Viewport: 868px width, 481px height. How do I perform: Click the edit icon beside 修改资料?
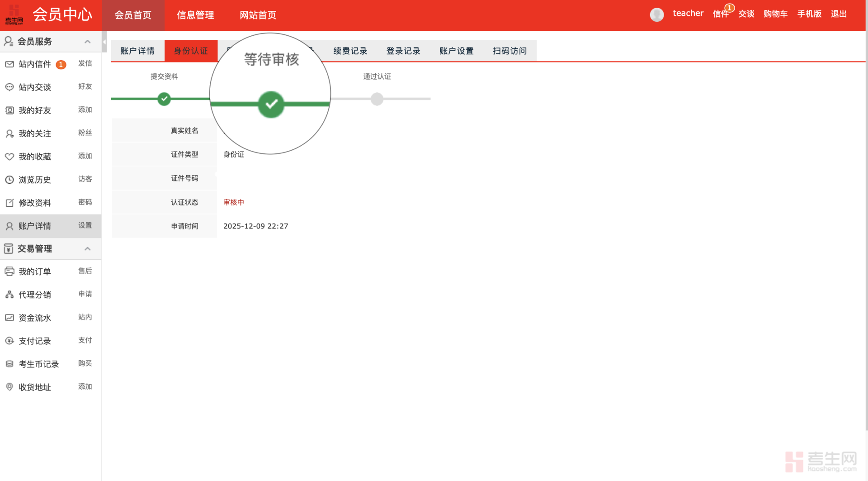click(x=9, y=203)
